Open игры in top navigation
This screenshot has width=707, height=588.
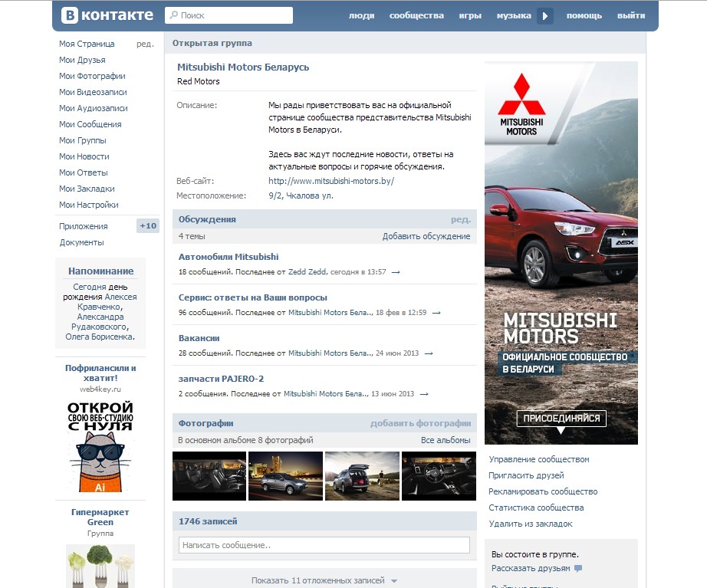pyautogui.click(x=470, y=16)
